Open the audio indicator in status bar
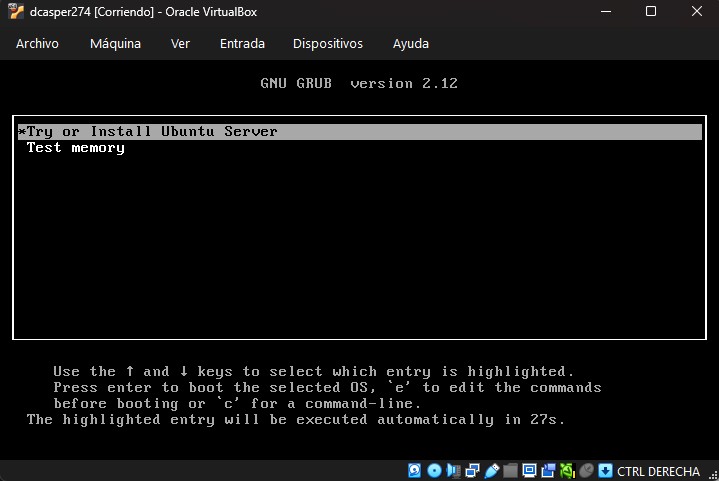This screenshot has height=481, width=719. pyautogui.click(x=453, y=470)
